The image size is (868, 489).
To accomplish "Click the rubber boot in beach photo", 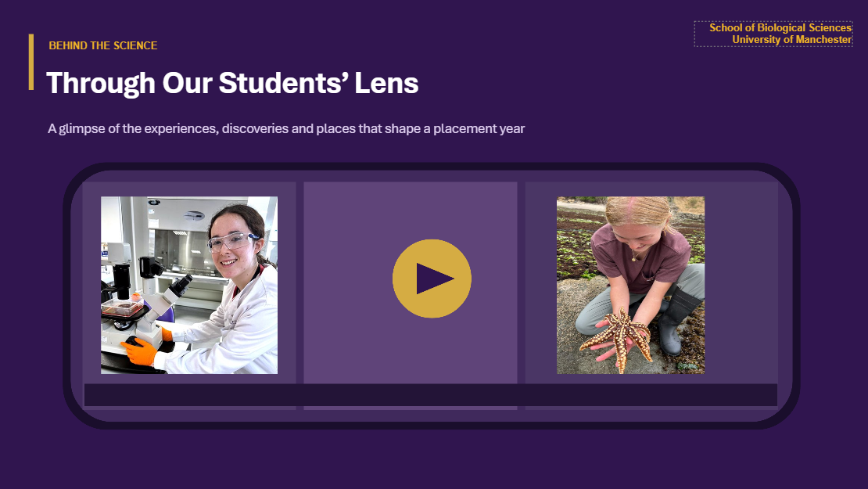I will click(677, 322).
